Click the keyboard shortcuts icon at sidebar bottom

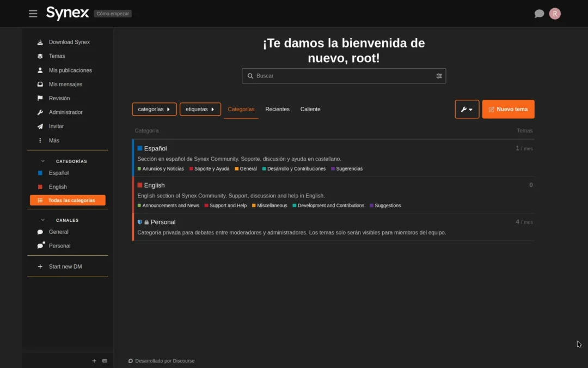click(105, 361)
